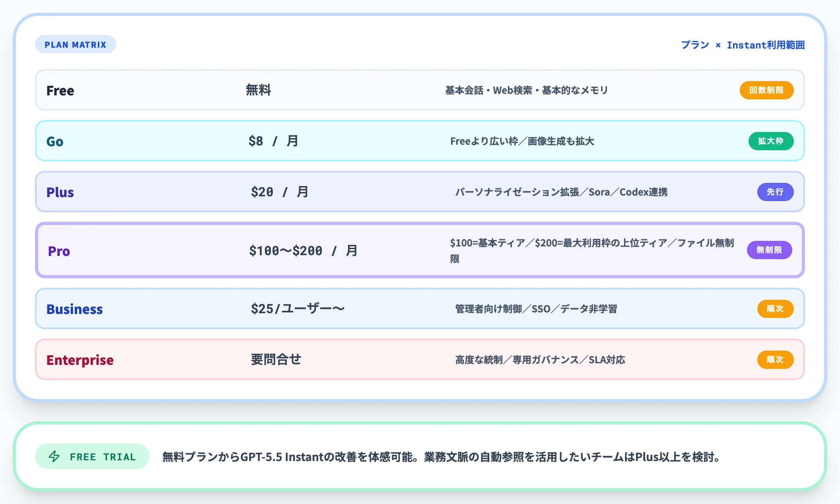Click the 無料 price in Free row

click(258, 90)
